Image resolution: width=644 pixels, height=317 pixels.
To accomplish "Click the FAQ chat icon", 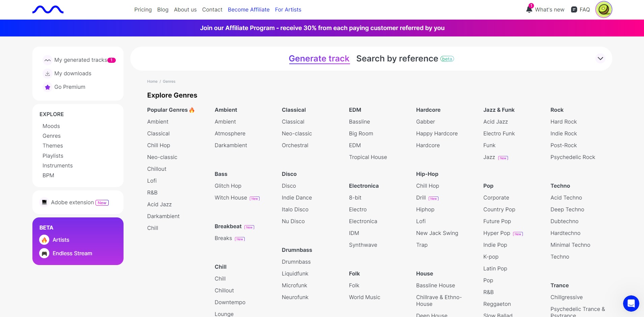I will 574,10.
